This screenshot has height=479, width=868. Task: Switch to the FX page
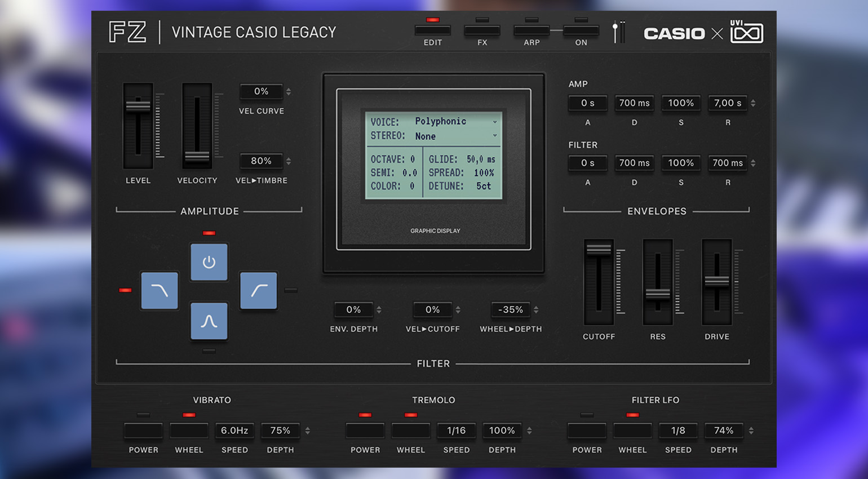[x=482, y=30]
